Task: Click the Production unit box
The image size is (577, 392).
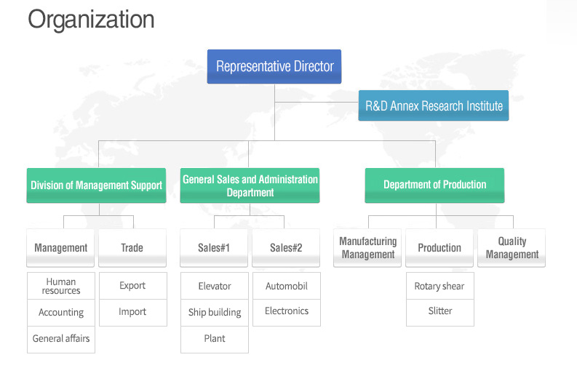Action: point(439,248)
